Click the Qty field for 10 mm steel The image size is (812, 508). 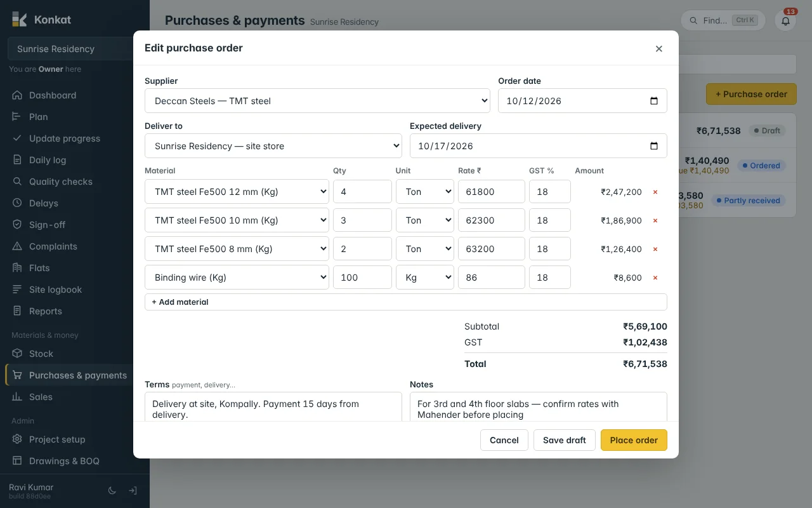click(x=362, y=220)
